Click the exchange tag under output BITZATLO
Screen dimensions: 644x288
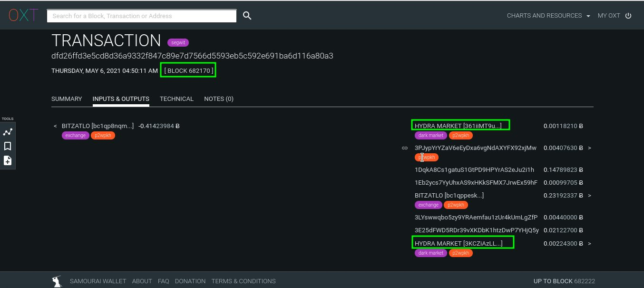coord(428,205)
